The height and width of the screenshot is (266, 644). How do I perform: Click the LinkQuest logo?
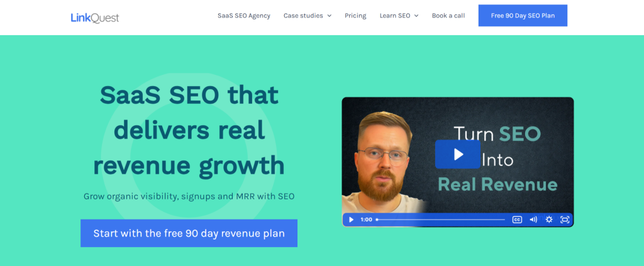pos(95,18)
